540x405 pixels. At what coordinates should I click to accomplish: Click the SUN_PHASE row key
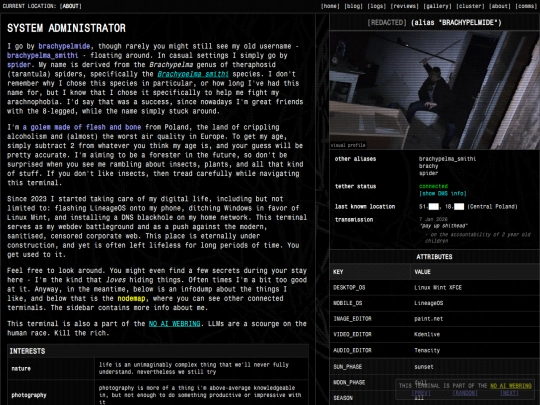pyautogui.click(x=347, y=367)
